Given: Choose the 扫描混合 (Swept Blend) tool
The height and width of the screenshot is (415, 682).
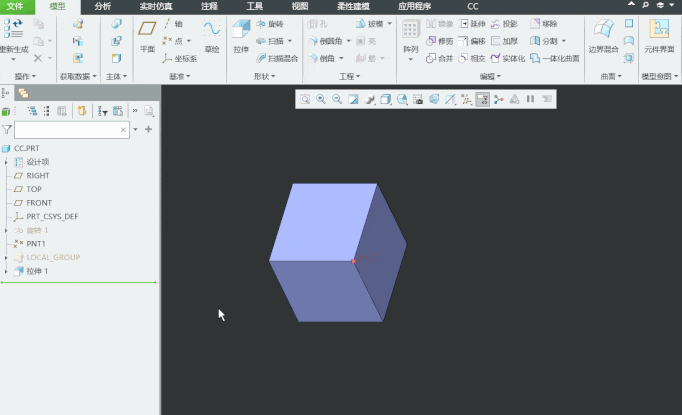Looking at the screenshot, I should pyautogui.click(x=277, y=58).
